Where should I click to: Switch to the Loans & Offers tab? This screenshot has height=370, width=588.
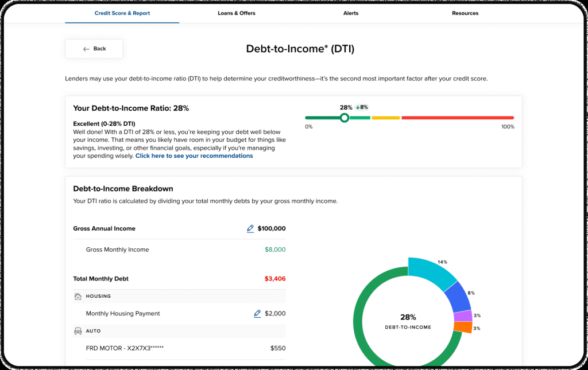pyautogui.click(x=237, y=13)
